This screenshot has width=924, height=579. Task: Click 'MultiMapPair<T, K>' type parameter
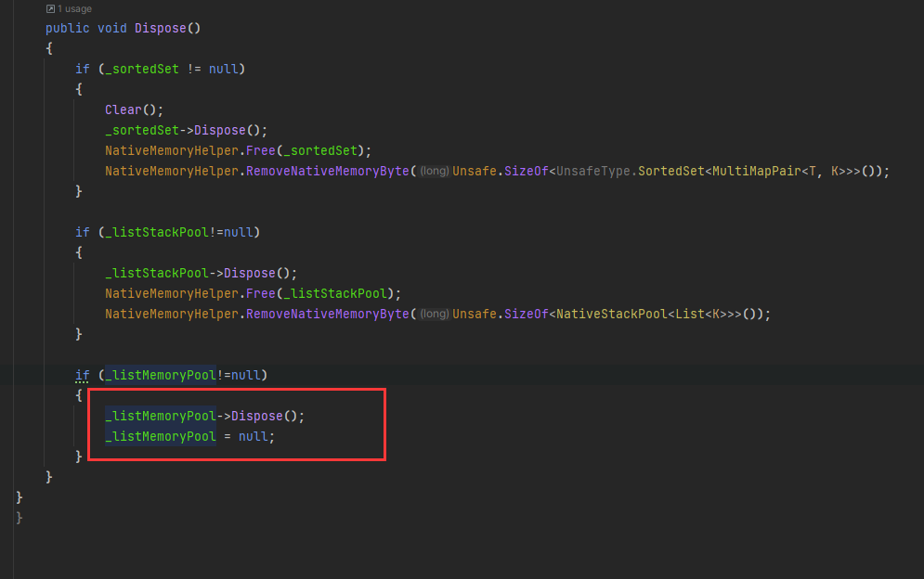click(780, 171)
